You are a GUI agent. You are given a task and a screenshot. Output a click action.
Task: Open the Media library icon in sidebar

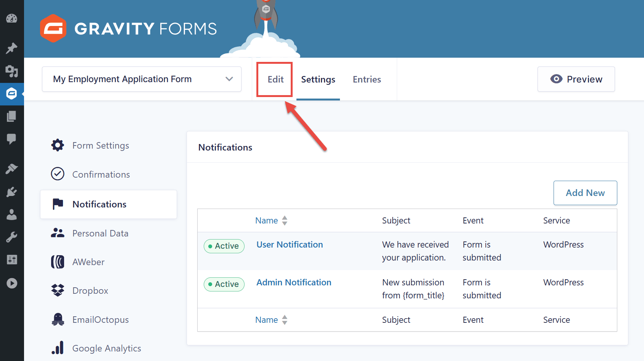[x=12, y=71]
